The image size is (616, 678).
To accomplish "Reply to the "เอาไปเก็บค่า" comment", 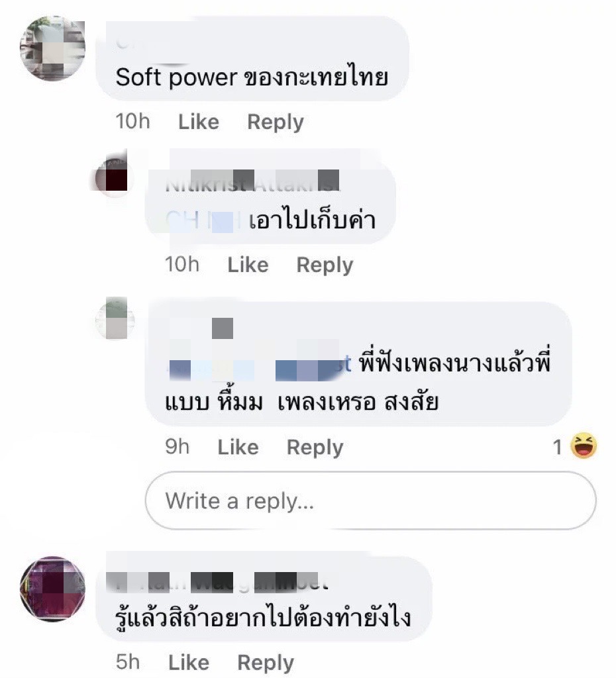I will coord(325,265).
